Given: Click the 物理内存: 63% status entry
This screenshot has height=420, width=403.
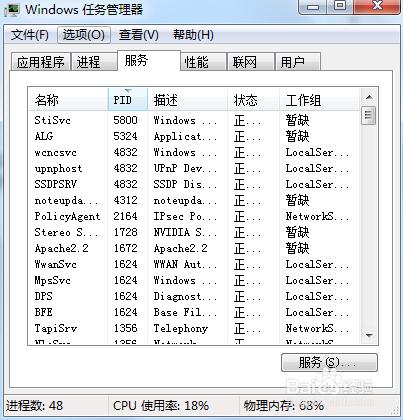Looking at the screenshot, I should point(284,406).
